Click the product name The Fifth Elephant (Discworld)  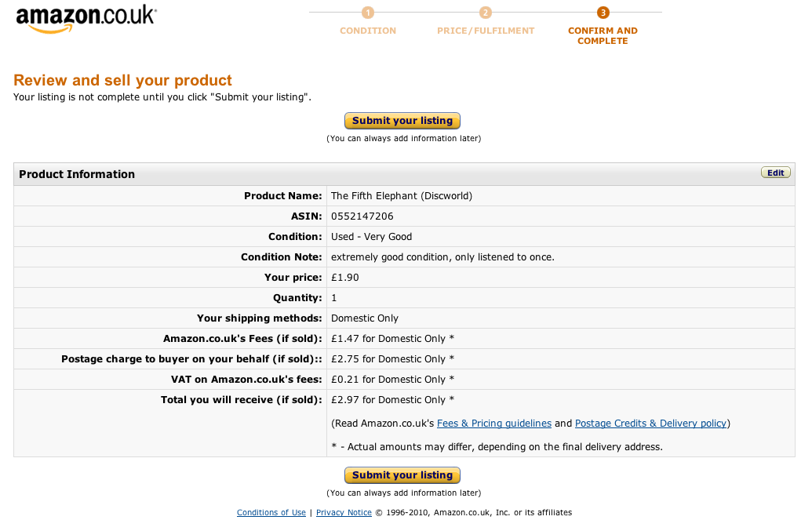(402, 196)
